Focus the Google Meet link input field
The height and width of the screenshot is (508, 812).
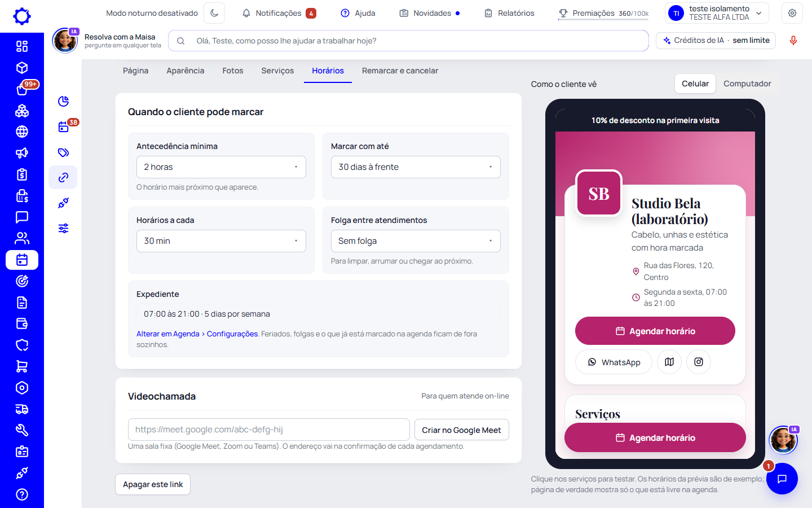pyautogui.click(x=269, y=430)
